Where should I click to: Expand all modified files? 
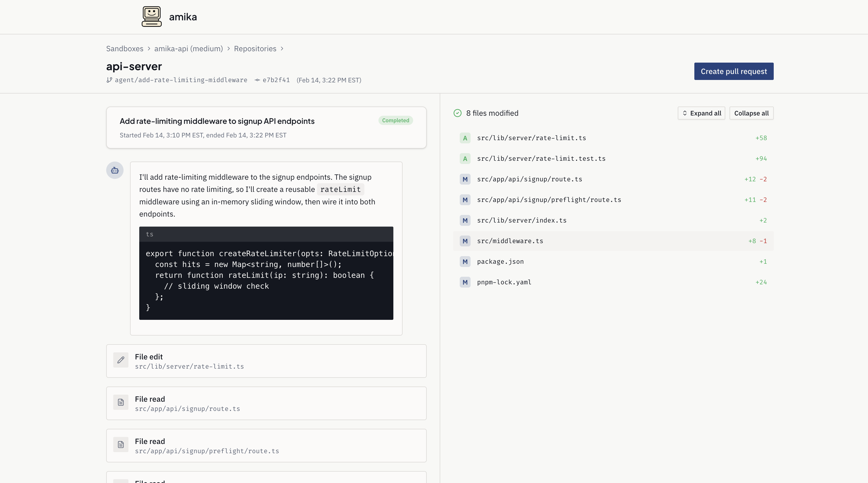click(x=701, y=113)
